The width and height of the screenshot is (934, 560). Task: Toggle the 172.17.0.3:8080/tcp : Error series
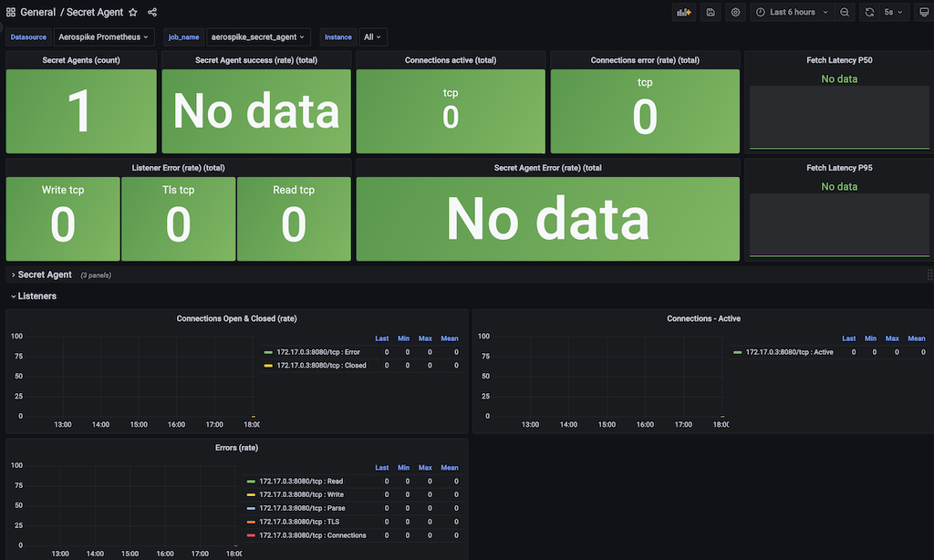tap(318, 352)
